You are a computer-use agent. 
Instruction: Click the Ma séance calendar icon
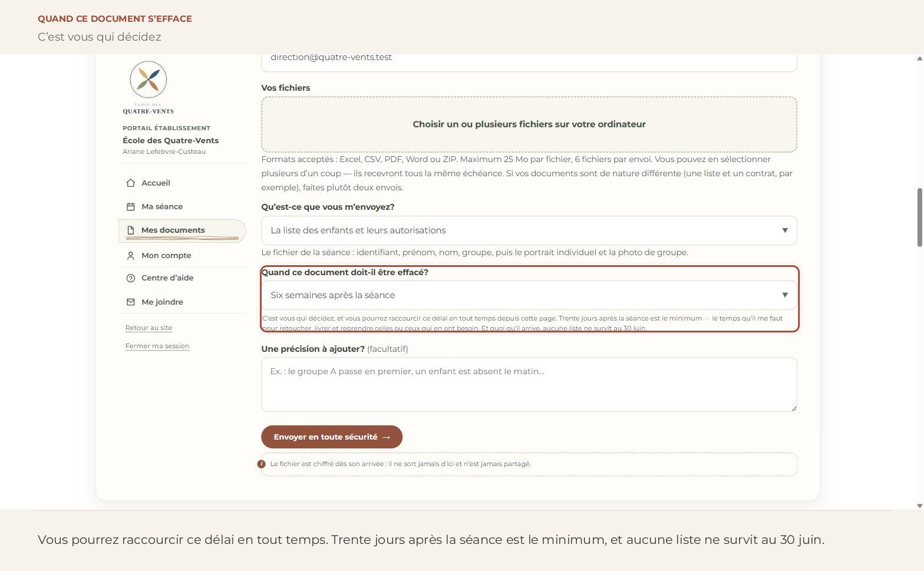click(131, 207)
